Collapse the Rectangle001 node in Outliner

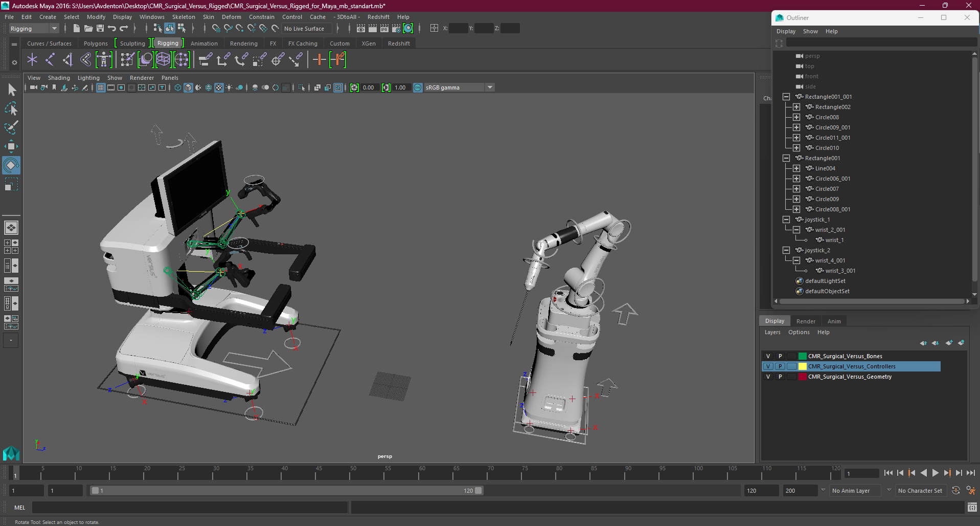click(786, 158)
